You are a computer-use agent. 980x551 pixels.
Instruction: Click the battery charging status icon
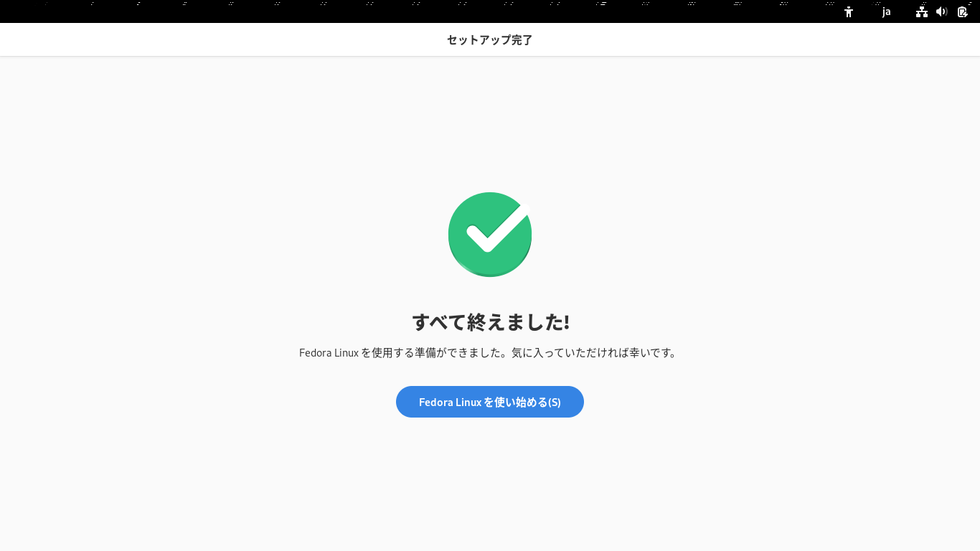coord(963,11)
